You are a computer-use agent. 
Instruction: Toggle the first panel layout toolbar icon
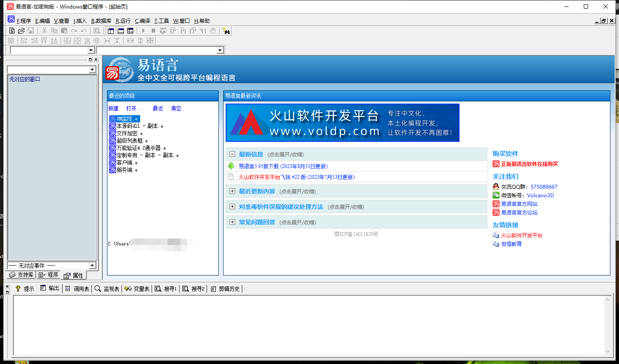(x=111, y=31)
